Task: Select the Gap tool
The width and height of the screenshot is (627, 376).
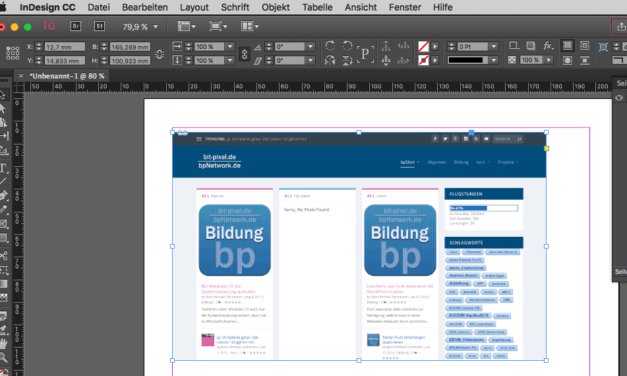Action: (x=4, y=136)
